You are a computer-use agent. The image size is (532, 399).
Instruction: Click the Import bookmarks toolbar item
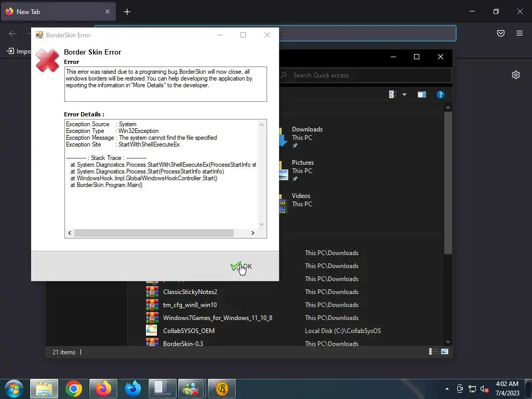[19, 51]
